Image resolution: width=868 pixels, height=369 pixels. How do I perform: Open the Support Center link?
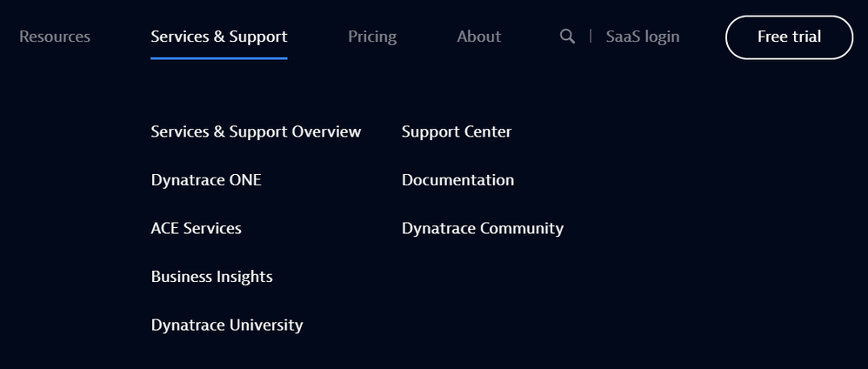click(x=457, y=131)
